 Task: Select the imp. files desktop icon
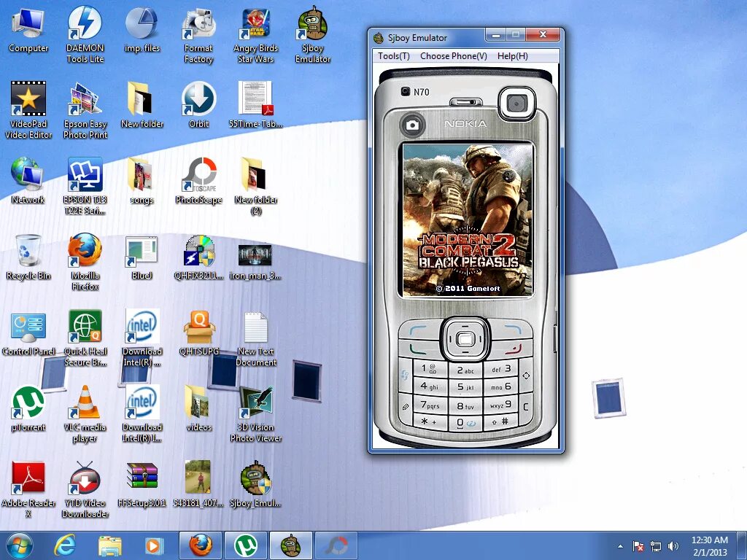(142, 31)
